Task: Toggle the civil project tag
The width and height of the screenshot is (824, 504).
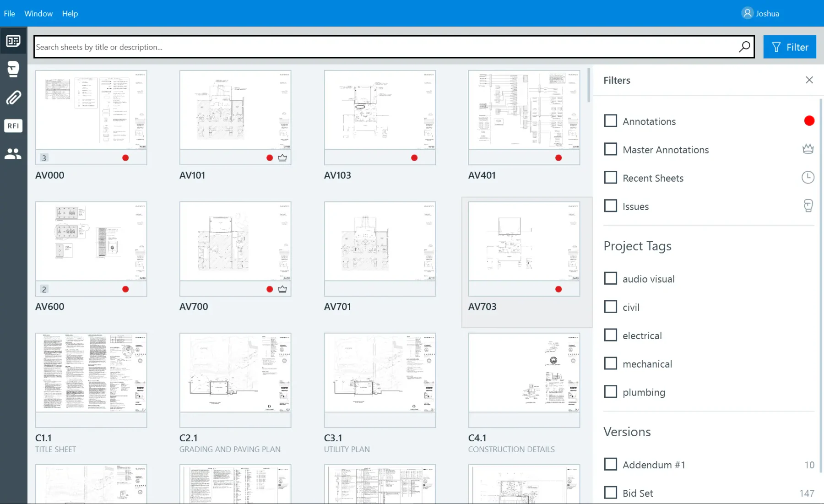Action: coord(611,307)
